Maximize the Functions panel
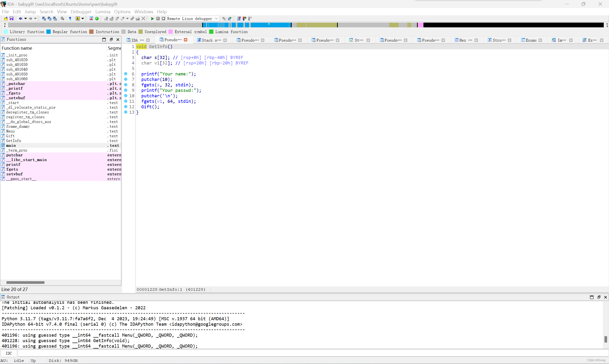Image resolution: width=609 pixels, height=364 pixels. point(104,39)
